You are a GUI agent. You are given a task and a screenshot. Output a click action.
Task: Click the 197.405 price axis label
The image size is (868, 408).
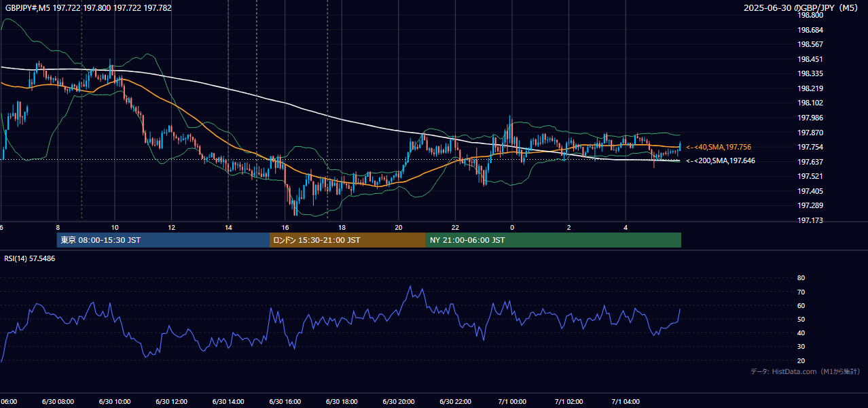pyautogui.click(x=810, y=191)
